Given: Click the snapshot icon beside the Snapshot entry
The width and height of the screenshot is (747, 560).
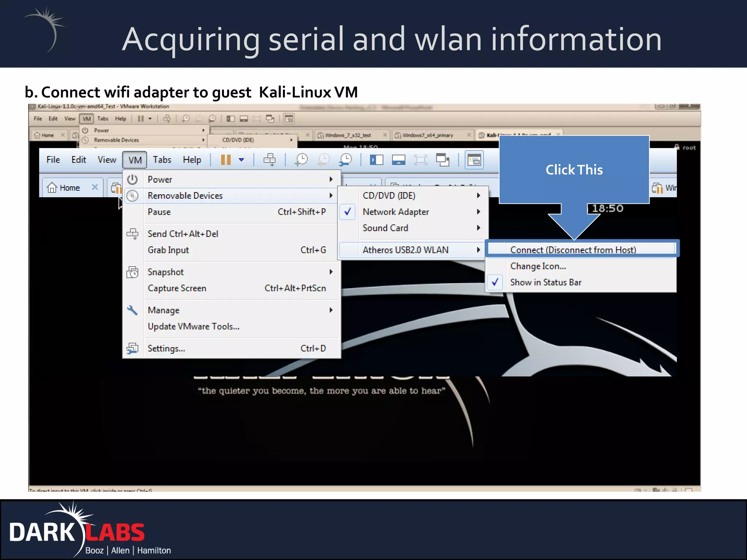Looking at the screenshot, I should point(132,272).
